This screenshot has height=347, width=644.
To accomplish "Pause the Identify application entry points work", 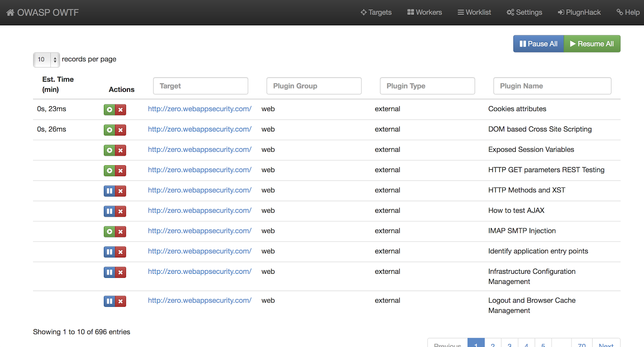I will tap(109, 252).
